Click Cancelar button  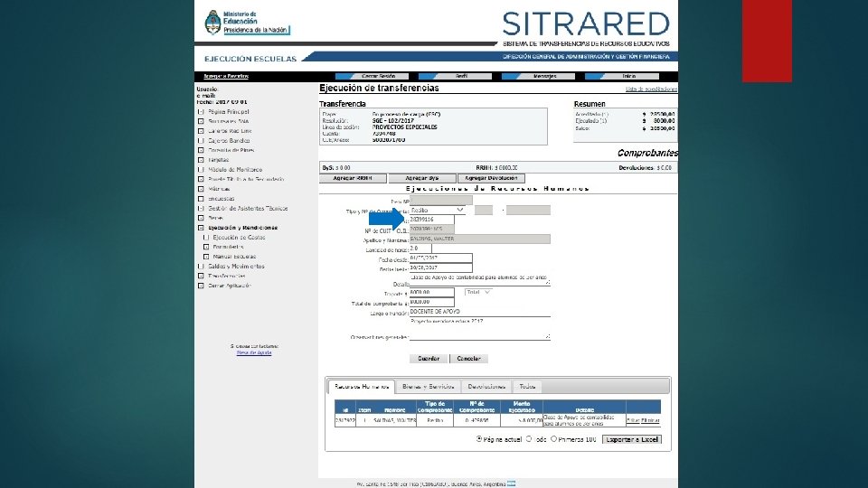tap(469, 359)
